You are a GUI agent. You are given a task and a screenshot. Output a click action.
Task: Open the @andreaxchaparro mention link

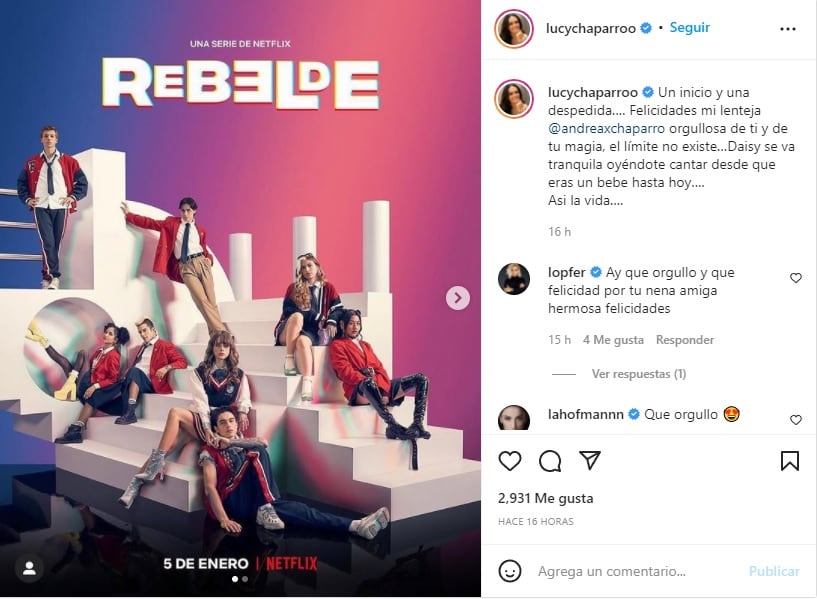(606, 128)
